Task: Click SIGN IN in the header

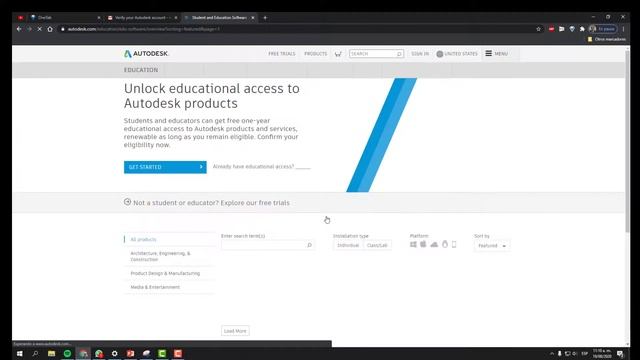Action: click(x=420, y=54)
